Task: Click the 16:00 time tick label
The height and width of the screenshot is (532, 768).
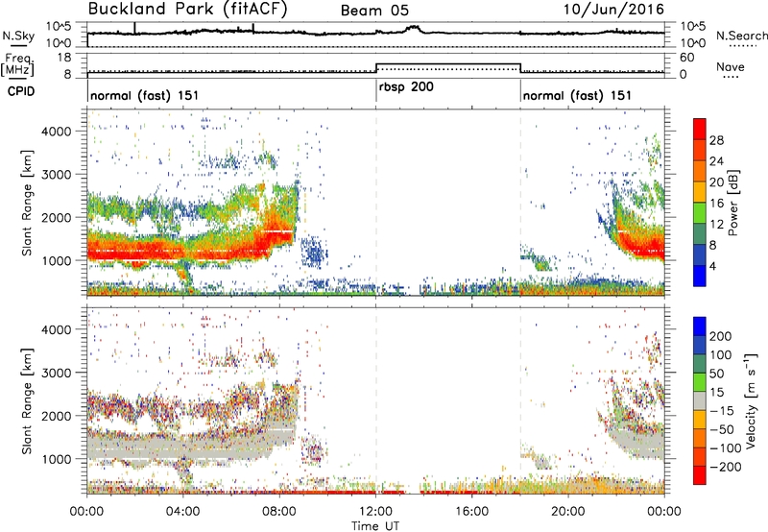Action: pos(471,512)
